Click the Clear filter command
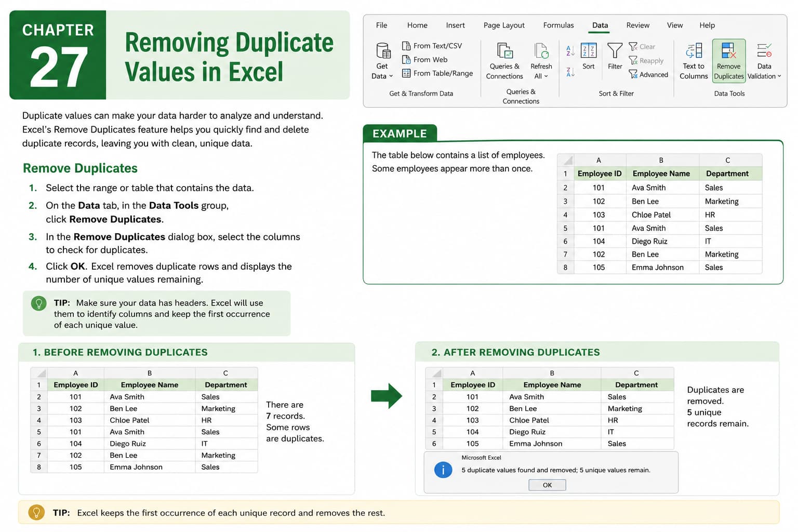 point(642,47)
